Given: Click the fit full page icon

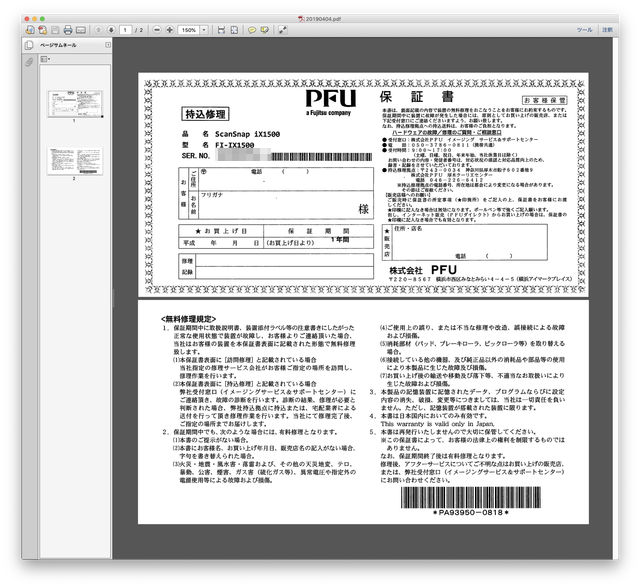Looking at the screenshot, I should [234, 30].
